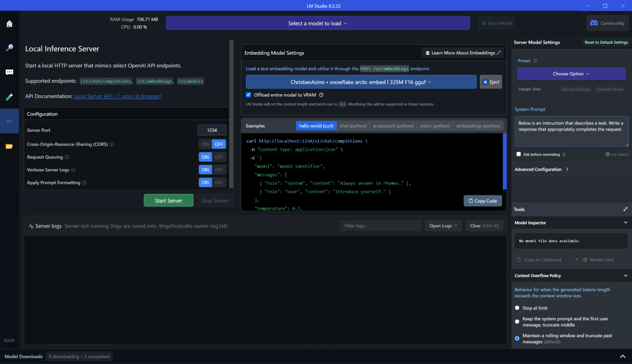Viewport: 632px width, 364px height.
Task: Toggle Cross-Origin-Resource-Sharing switch
Action: 212,144
